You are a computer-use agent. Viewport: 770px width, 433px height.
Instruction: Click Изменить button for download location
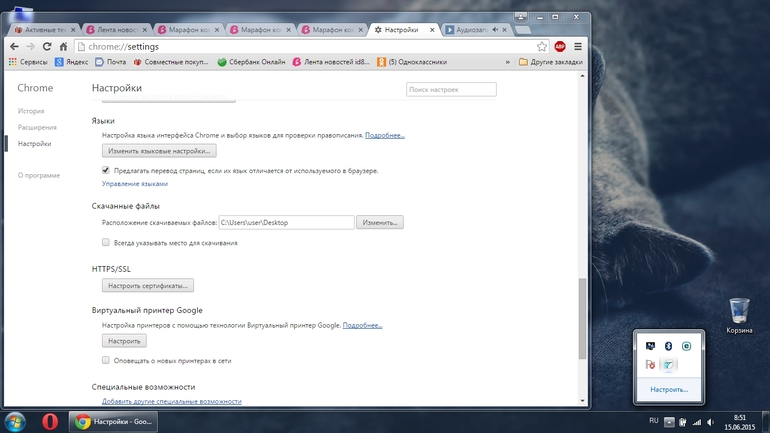[x=380, y=222]
